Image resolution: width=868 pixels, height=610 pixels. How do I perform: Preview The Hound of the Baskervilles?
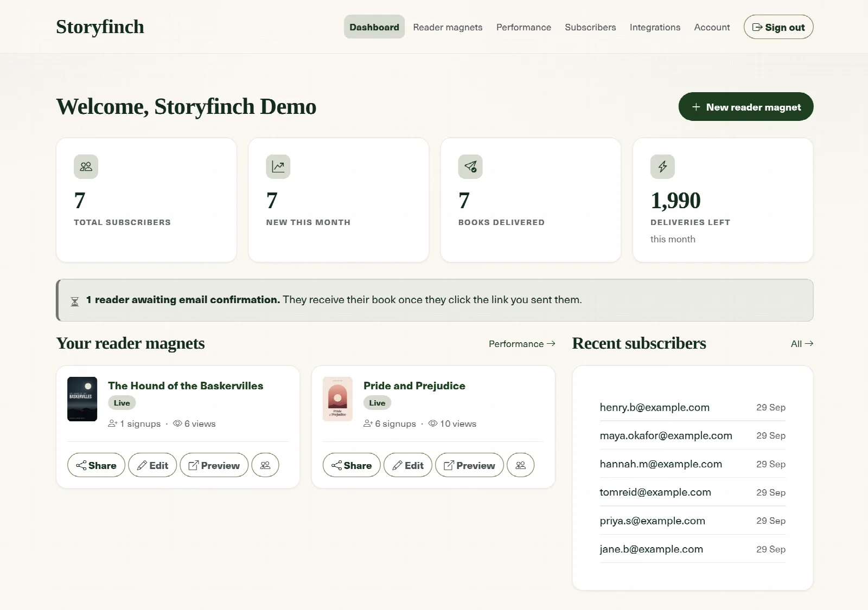coord(214,465)
